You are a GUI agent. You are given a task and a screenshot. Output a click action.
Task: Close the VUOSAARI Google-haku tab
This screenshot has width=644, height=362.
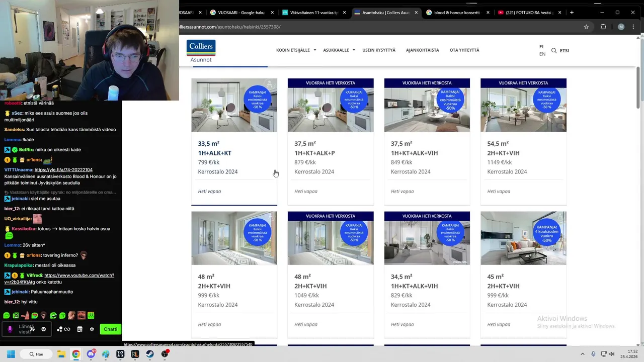pyautogui.click(x=272, y=13)
